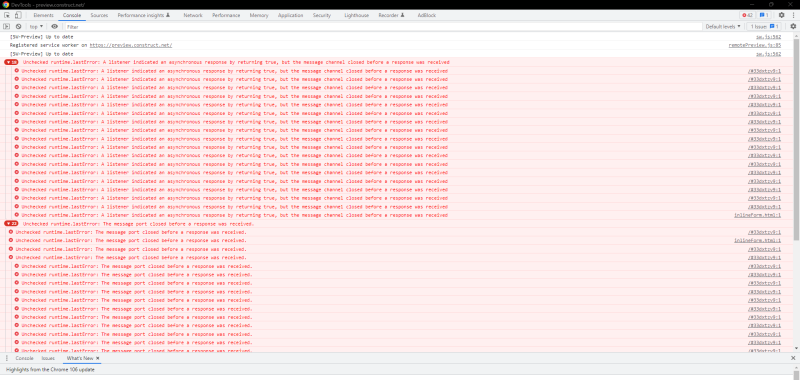The image size is (800, 380).
Task: Open the Memory tab
Action: 259,15
